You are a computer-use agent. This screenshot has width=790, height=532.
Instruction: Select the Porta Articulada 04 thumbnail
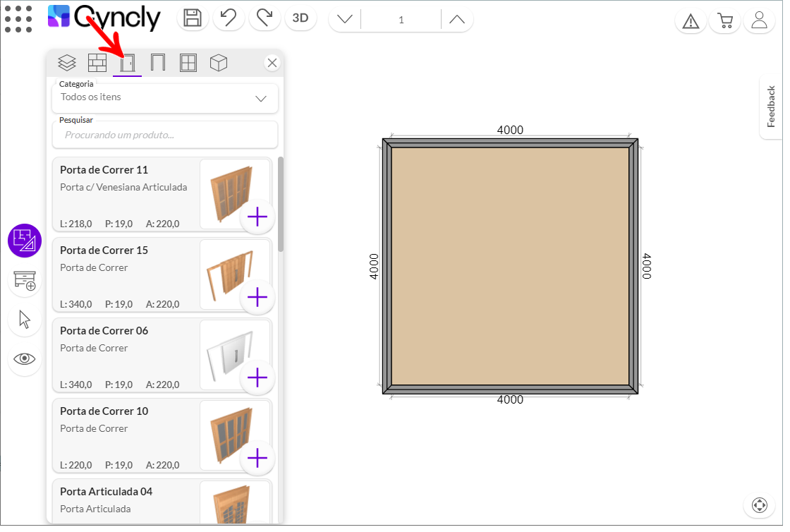[235, 502]
